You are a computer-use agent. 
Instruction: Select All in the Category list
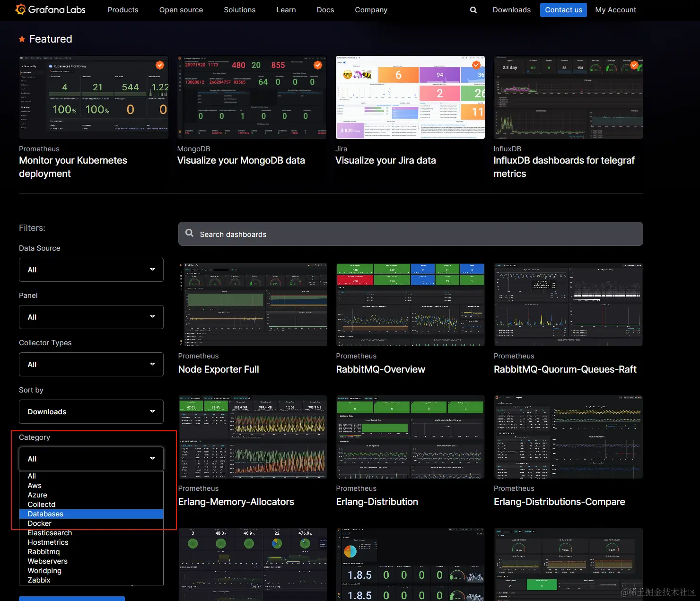[91, 476]
